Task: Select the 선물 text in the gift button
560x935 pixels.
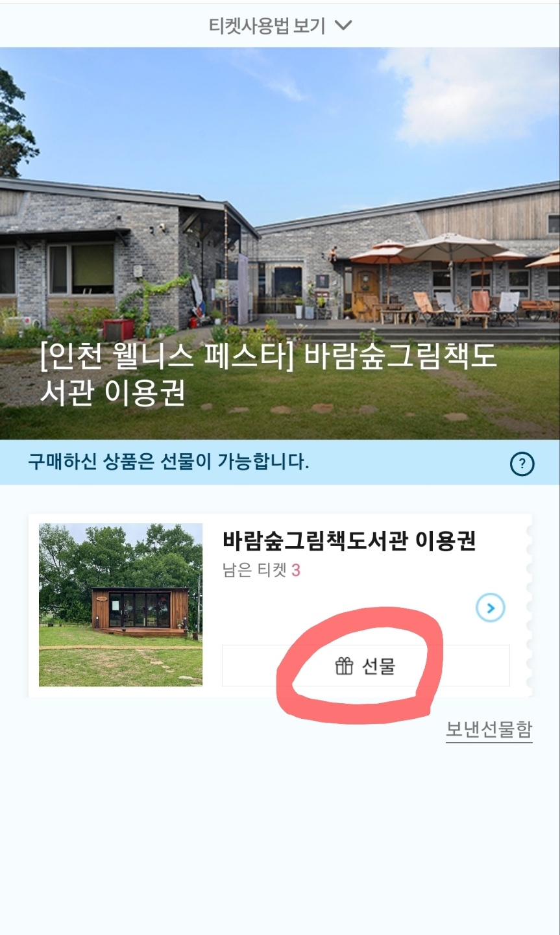Action: (x=378, y=666)
